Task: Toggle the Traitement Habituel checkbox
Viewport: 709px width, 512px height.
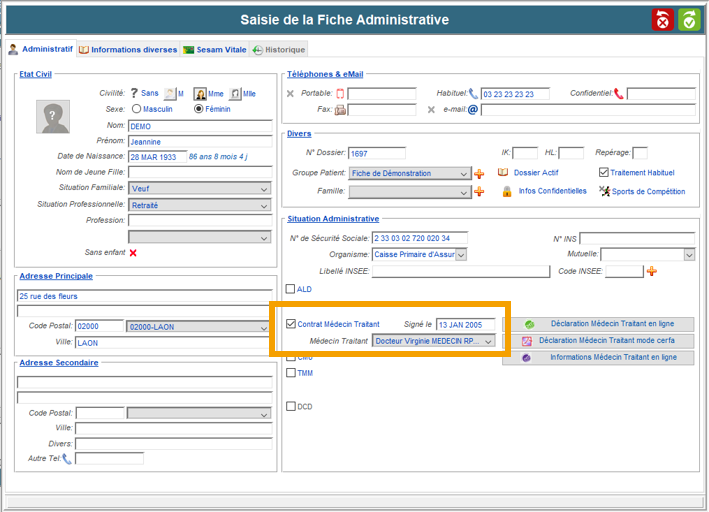Action: [603, 172]
